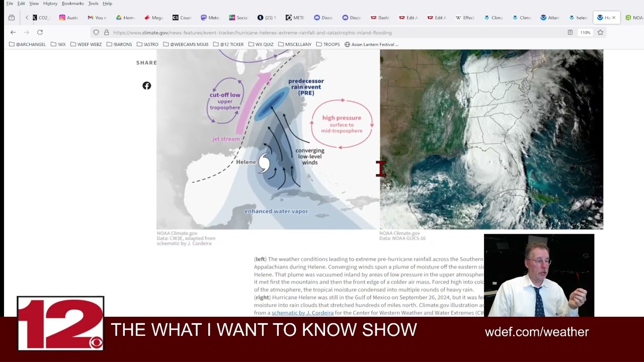The height and width of the screenshot is (362, 644).
Task: Share the article on Facebook
Action: point(146,85)
